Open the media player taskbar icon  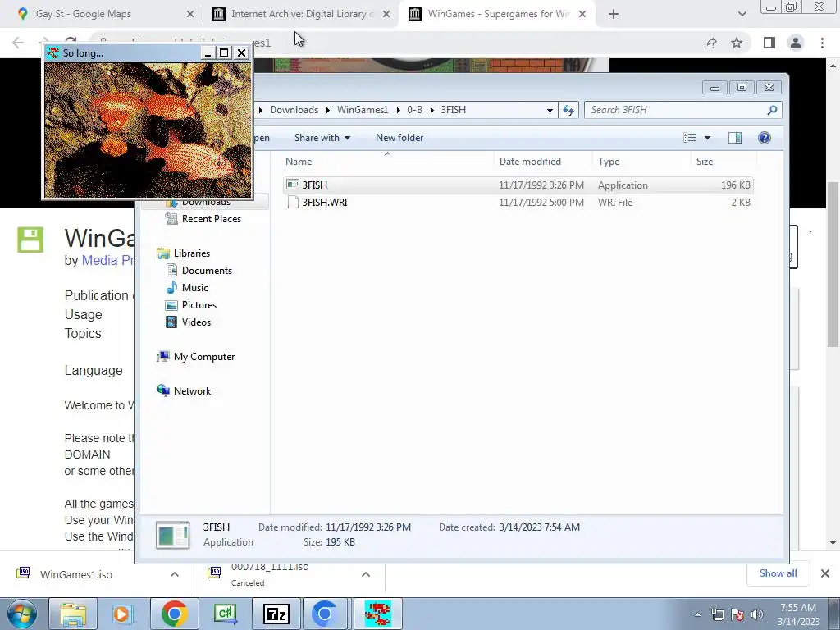tap(123, 614)
